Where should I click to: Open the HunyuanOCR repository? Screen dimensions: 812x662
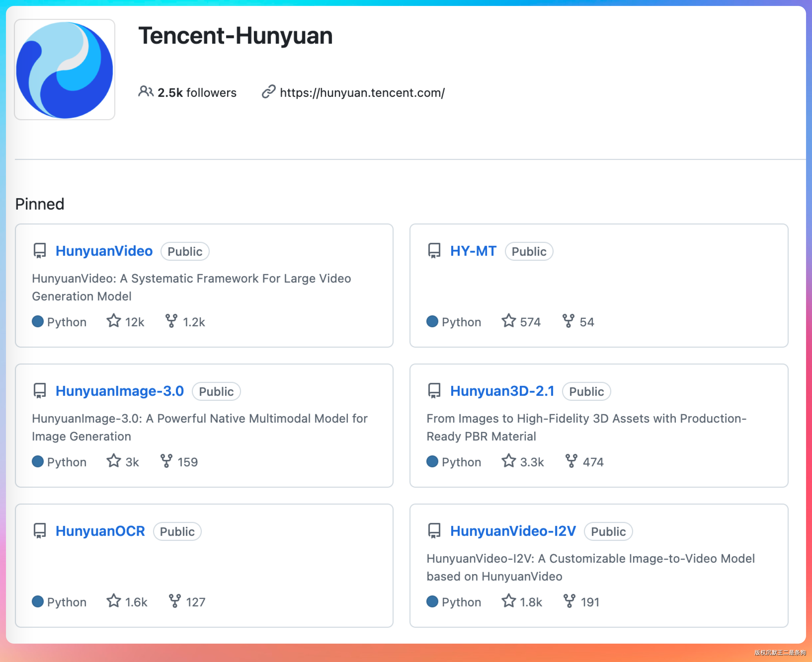[x=100, y=531]
